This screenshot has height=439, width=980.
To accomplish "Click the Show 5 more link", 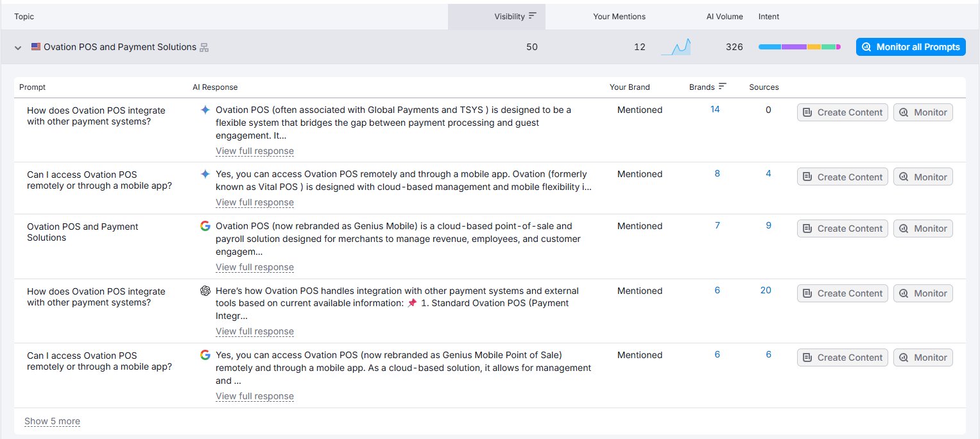I will click(52, 422).
